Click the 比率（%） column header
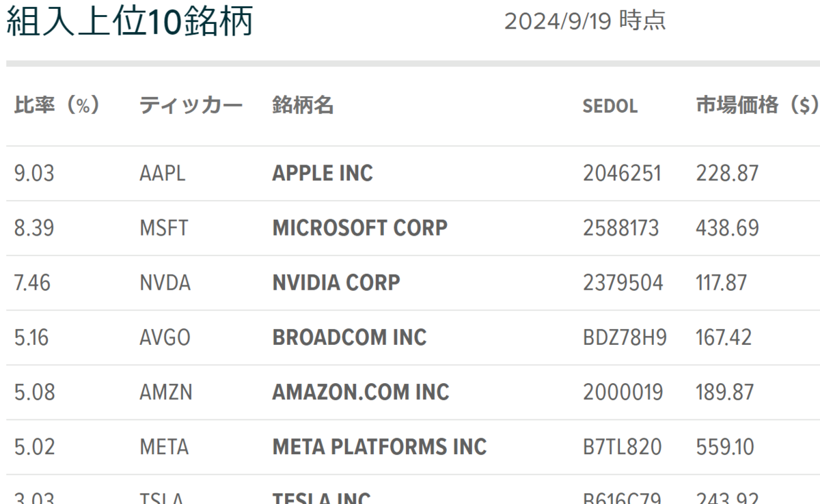 click(57, 106)
